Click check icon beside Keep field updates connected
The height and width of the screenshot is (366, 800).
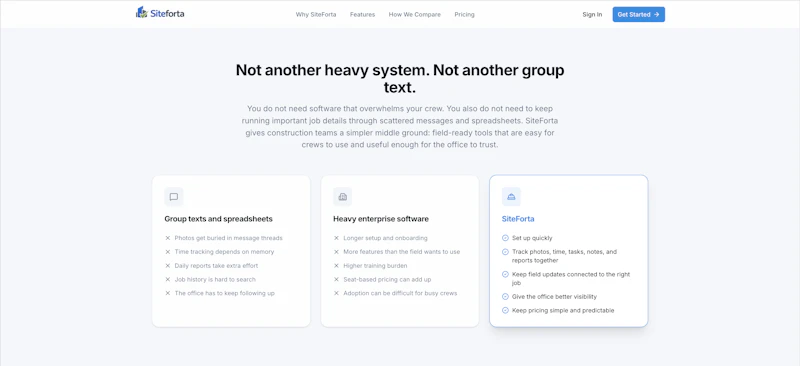(x=505, y=274)
